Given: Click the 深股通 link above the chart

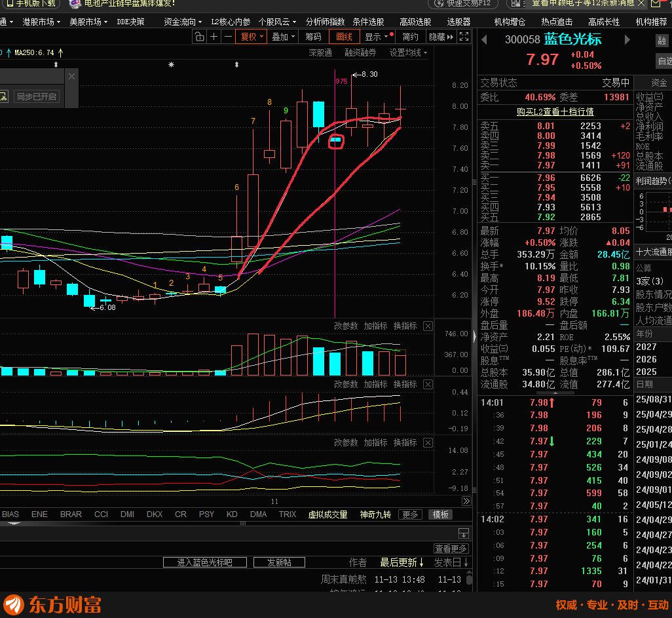Looking at the screenshot, I should [x=320, y=52].
